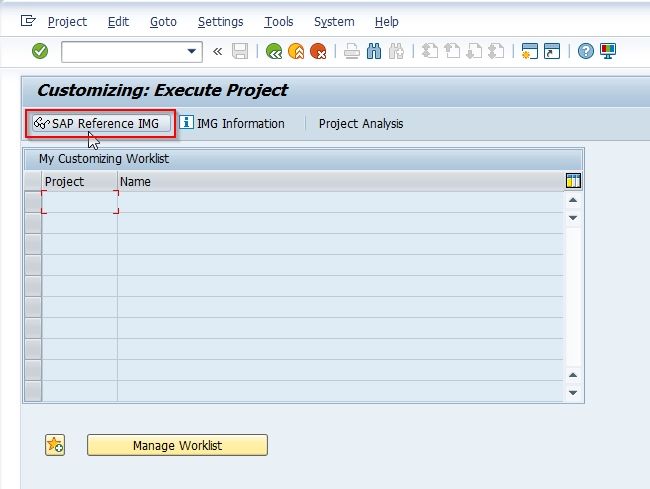Image resolution: width=650 pixels, height=489 pixels.
Task: Click the Project column header
Action: 79,182
